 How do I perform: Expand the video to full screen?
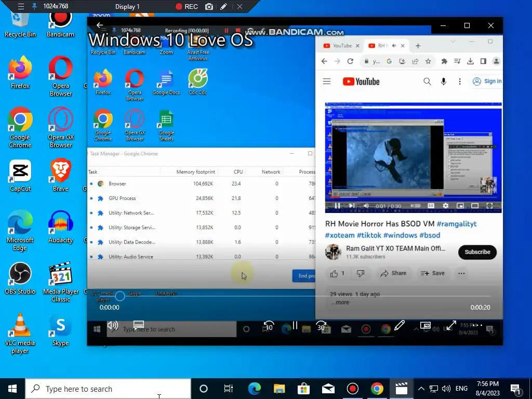[x=451, y=326]
